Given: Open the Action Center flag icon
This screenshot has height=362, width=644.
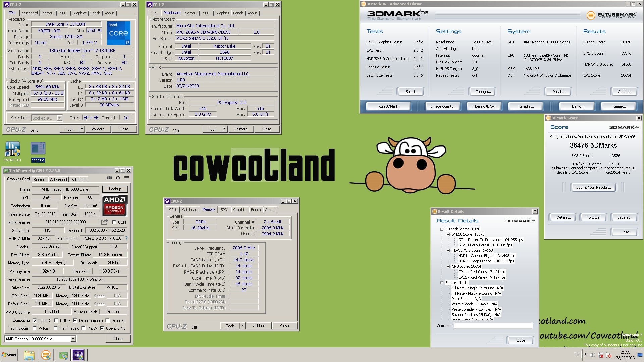Looking at the screenshot, I should pyautogui.click(x=609, y=355).
